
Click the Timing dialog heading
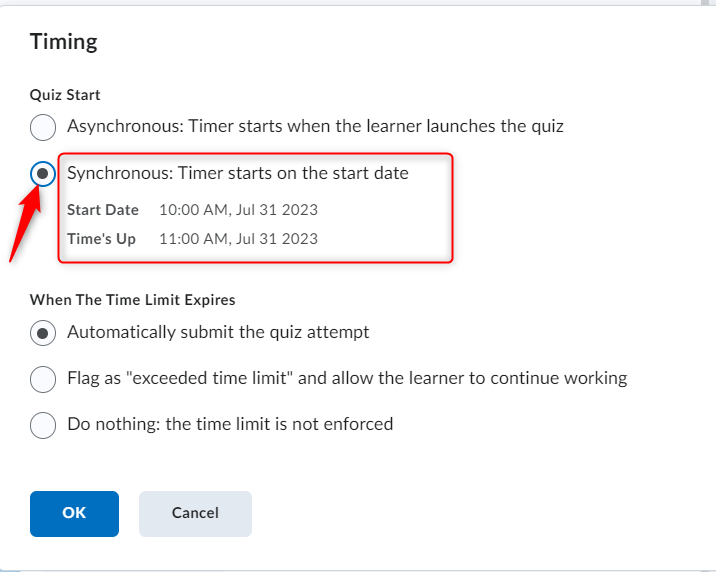coord(64,42)
